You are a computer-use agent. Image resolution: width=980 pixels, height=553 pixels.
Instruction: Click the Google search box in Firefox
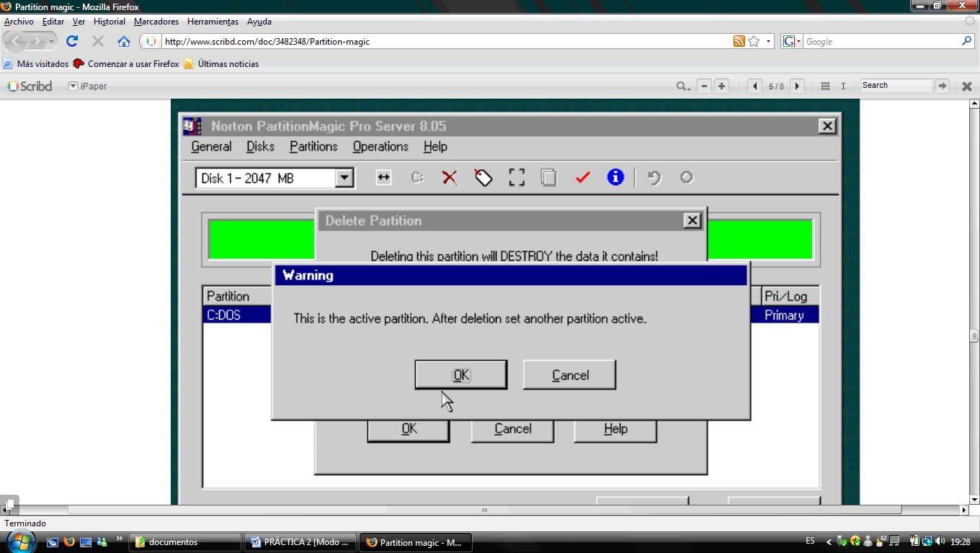click(x=883, y=42)
